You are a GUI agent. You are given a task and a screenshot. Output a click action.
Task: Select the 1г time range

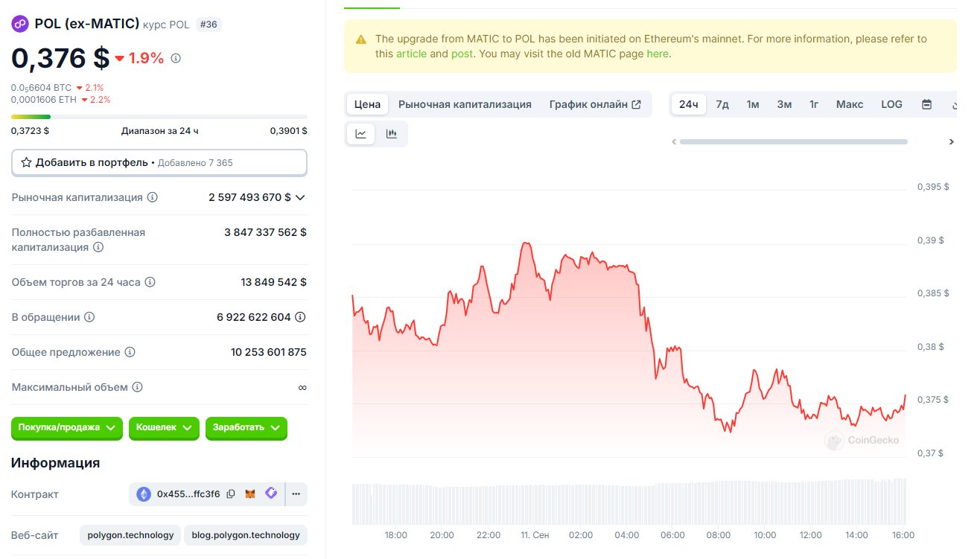[x=814, y=104]
